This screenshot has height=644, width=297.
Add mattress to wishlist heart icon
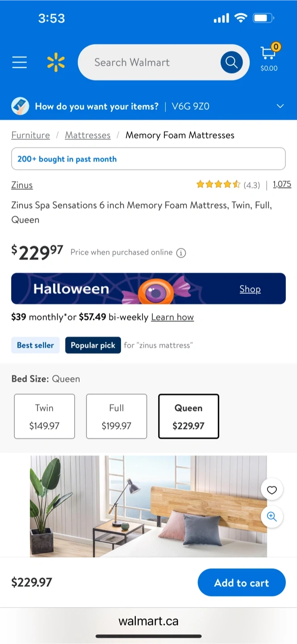(x=272, y=490)
